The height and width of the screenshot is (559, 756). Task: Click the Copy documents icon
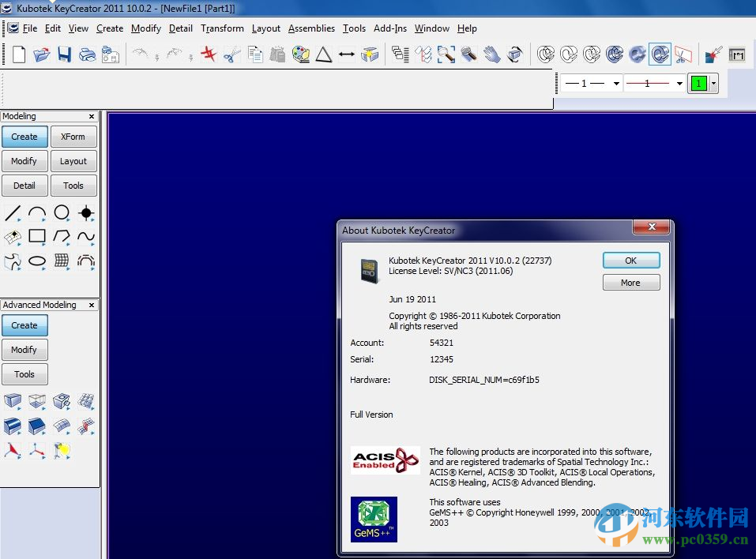point(255,54)
